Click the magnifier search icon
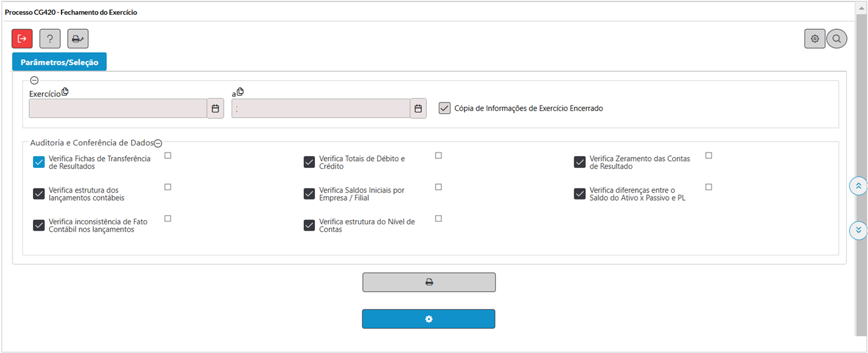The height and width of the screenshot is (353, 868). [837, 39]
